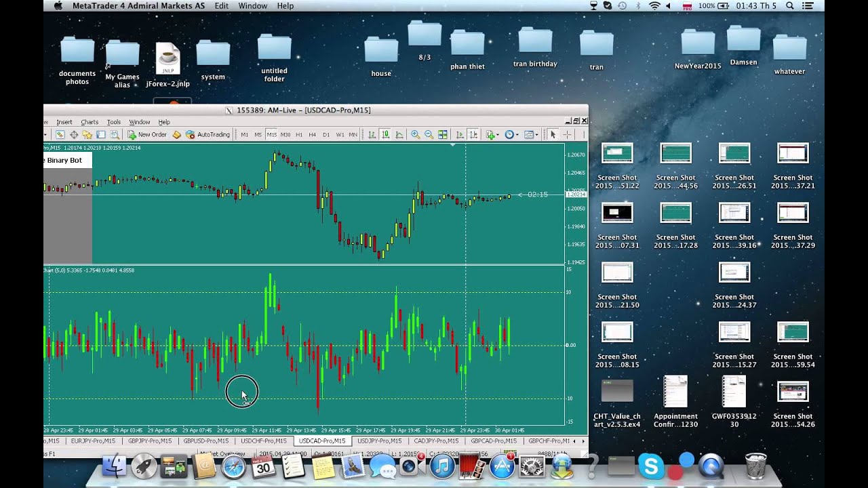Select the crosshair tool
868x488 pixels.
[x=567, y=135]
